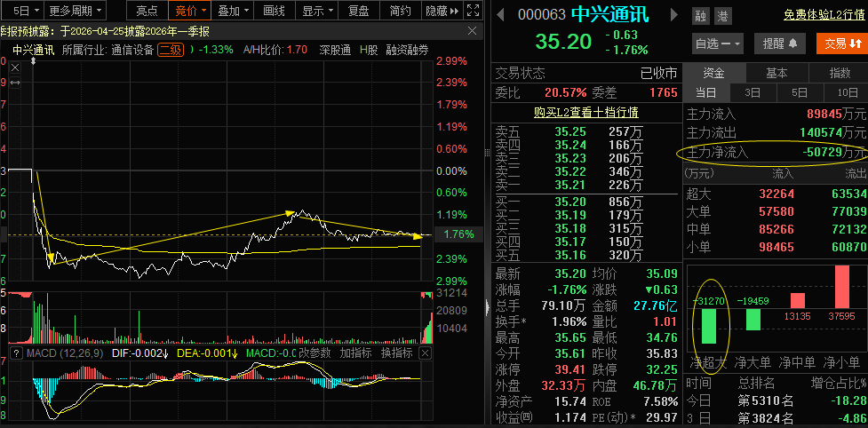This screenshot has height=428, width=868.
Task: Toggle the 复盘 replay button
Action: (x=361, y=10)
